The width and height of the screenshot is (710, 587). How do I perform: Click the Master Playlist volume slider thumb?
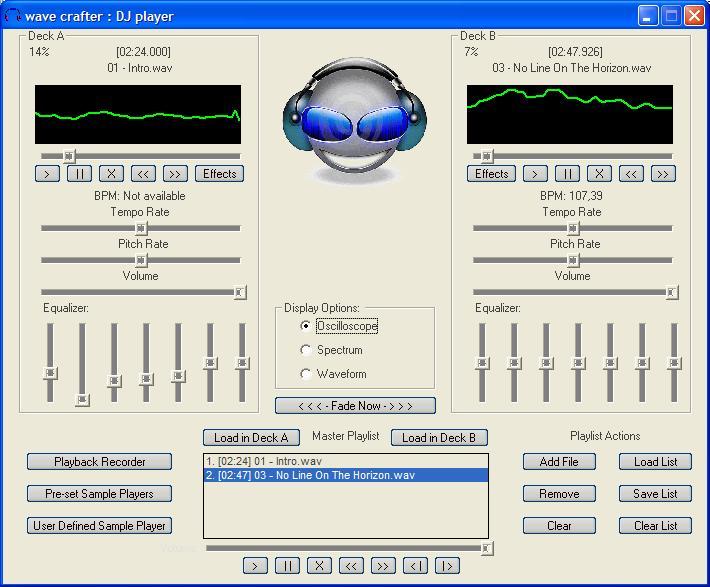(x=486, y=549)
